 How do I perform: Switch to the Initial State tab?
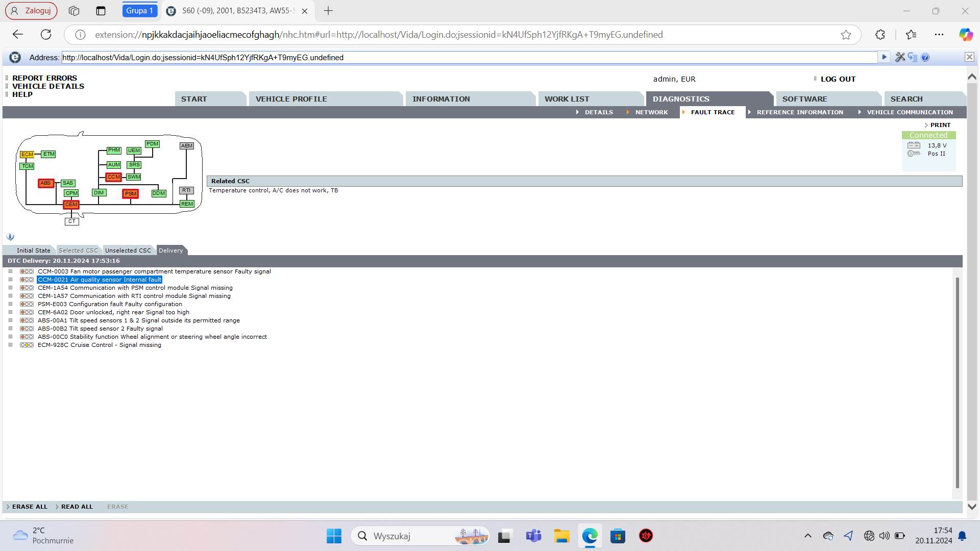[33, 251]
